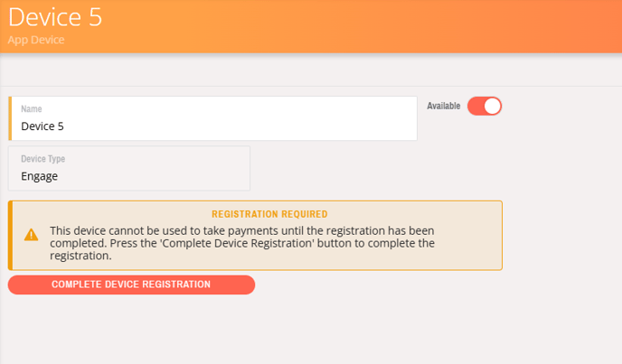Viewport: 622px width, 364px height.
Task: Click blank space right of the Engage value
Action: coord(163,176)
